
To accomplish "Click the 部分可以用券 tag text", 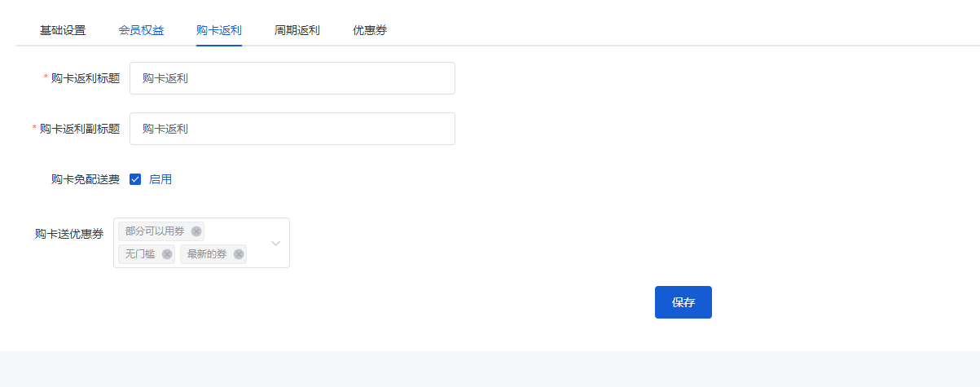I will [155, 231].
